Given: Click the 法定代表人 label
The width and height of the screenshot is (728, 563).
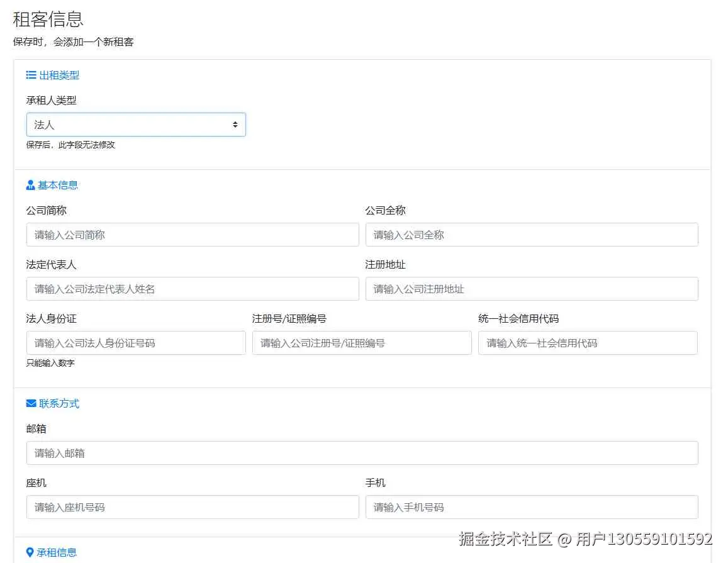Looking at the screenshot, I should click(51, 265).
